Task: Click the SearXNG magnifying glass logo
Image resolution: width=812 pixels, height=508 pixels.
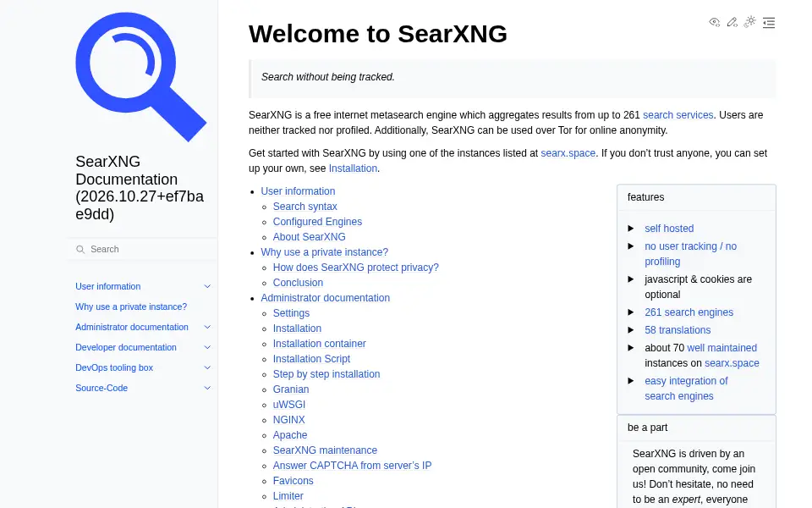Action: point(141,77)
